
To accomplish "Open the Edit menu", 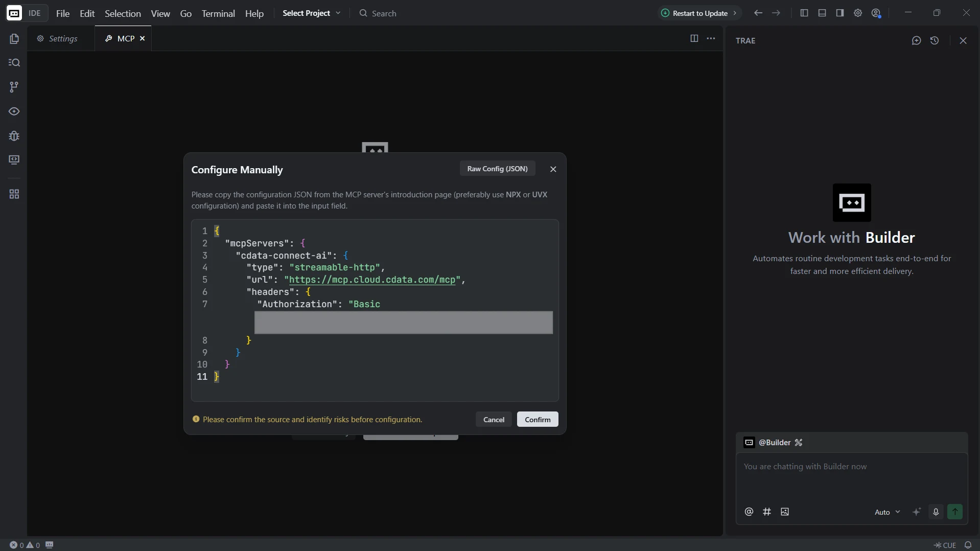I will coord(87,14).
